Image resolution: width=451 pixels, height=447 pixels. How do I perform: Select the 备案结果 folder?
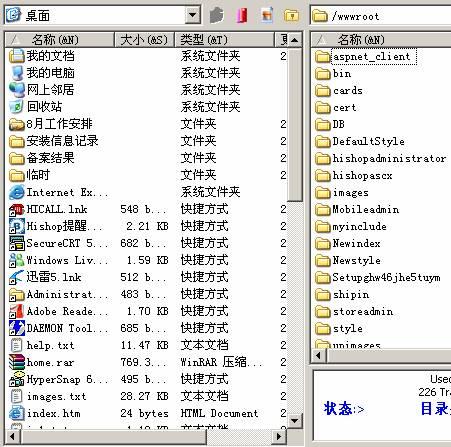coord(42,158)
